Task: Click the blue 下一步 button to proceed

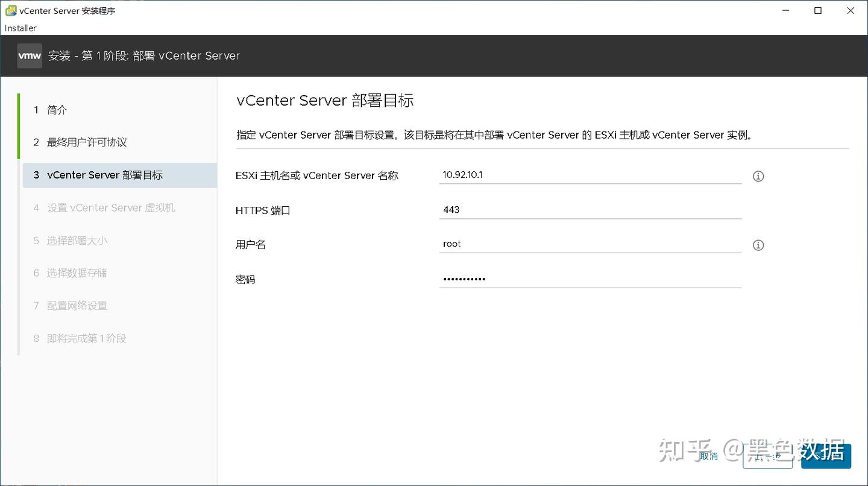Action: pyautogui.click(x=825, y=456)
